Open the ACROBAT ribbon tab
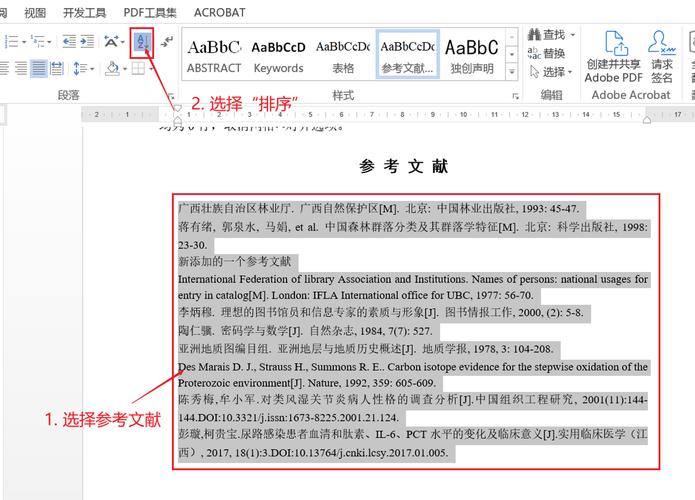695x500 pixels. coord(219,13)
